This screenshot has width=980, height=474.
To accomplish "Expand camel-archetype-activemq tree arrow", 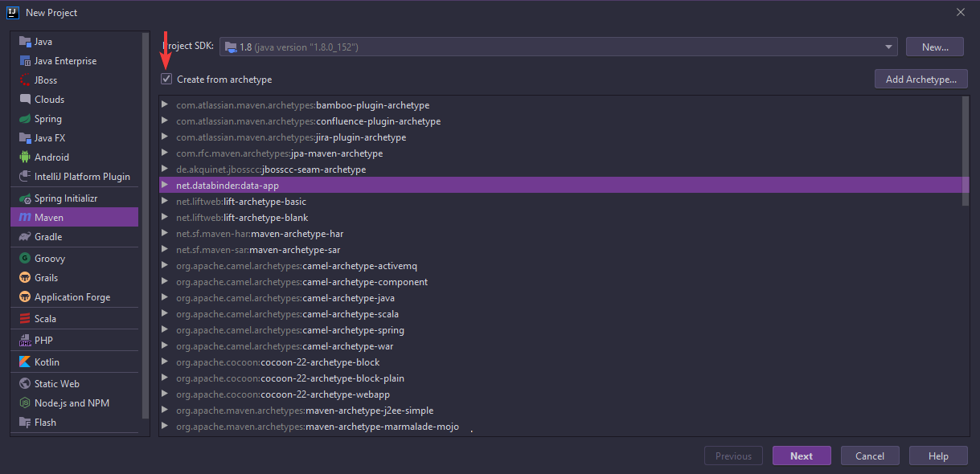I will [x=165, y=266].
